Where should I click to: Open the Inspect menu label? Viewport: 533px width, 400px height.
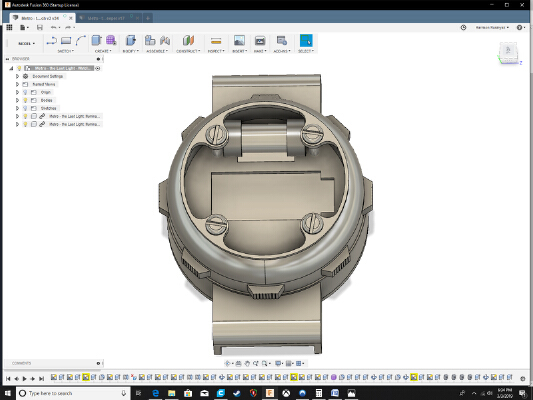[x=216, y=51]
